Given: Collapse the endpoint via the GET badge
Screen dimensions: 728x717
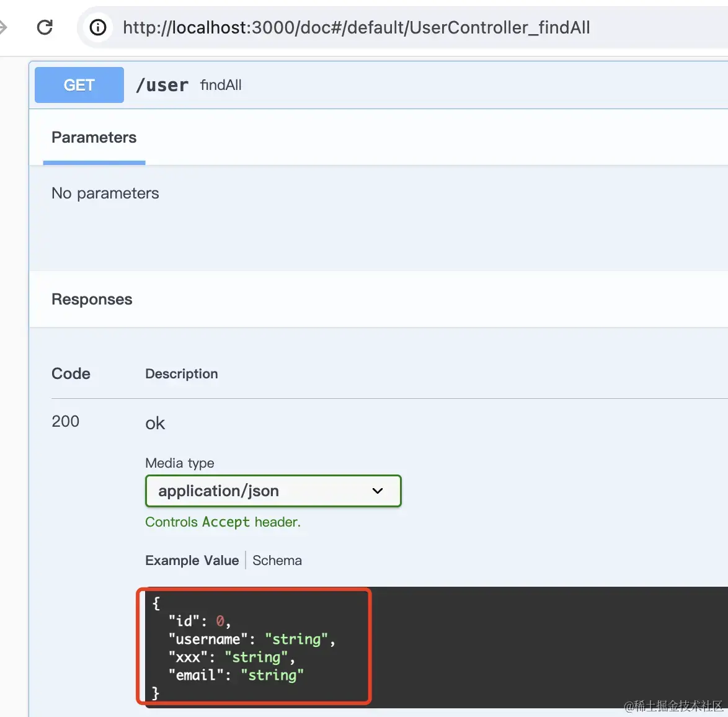Looking at the screenshot, I should click(79, 85).
